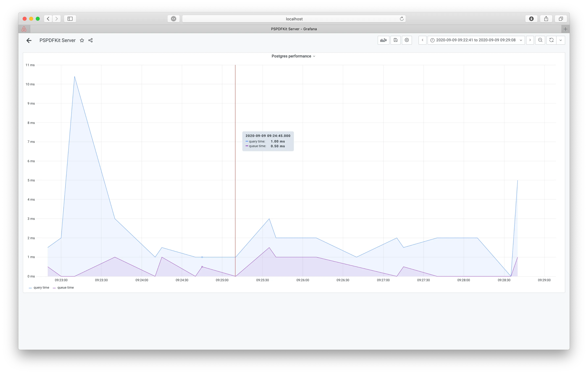
Task: Select the pinned Airbnb tab
Action: tap(24, 29)
